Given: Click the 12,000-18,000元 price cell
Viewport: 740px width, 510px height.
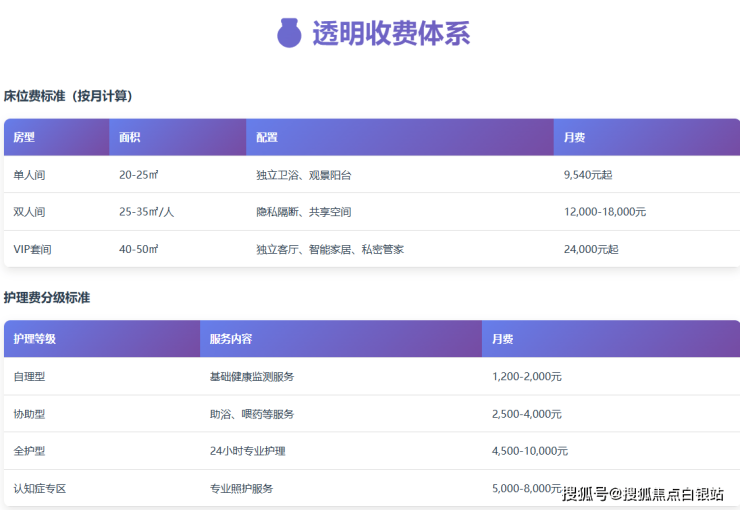Looking at the screenshot, I should [605, 212].
